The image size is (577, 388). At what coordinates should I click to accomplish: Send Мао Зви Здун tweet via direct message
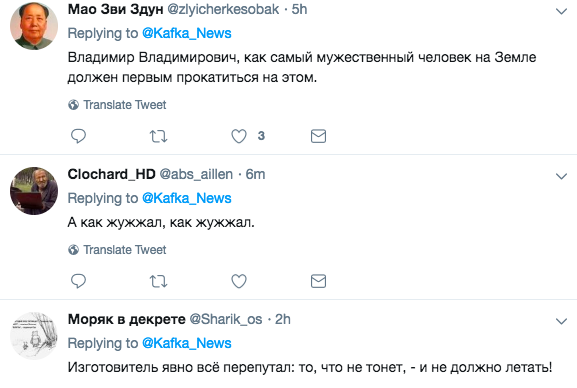point(318,136)
